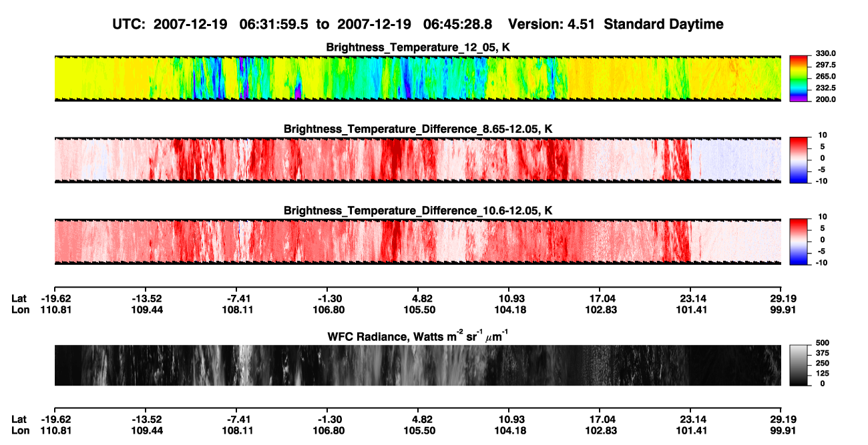Image resolution: width=868 pixels, height=445 pixels.
Task: Click the 500 tick on WFC colorbar
Action: click(821, 343)
